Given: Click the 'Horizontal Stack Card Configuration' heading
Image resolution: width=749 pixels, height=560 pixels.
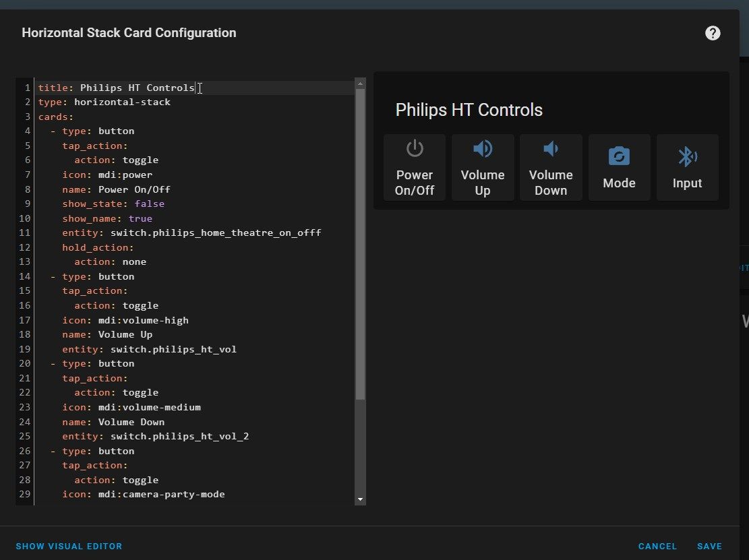Looking at the screenshot, I should tap(129, 33).
